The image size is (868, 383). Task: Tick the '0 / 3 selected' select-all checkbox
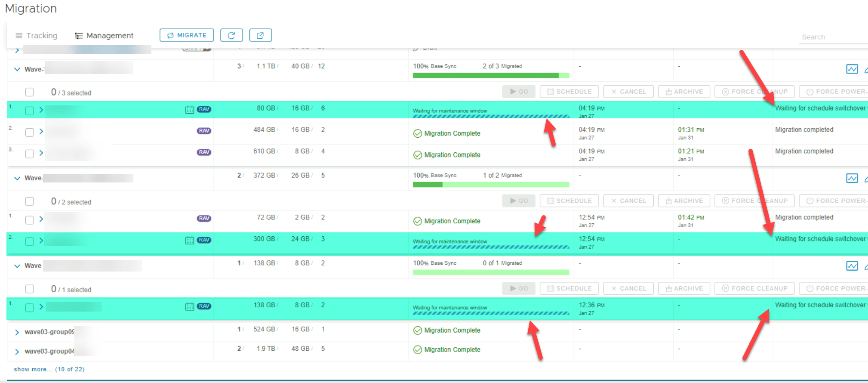(x=30, y=92)
